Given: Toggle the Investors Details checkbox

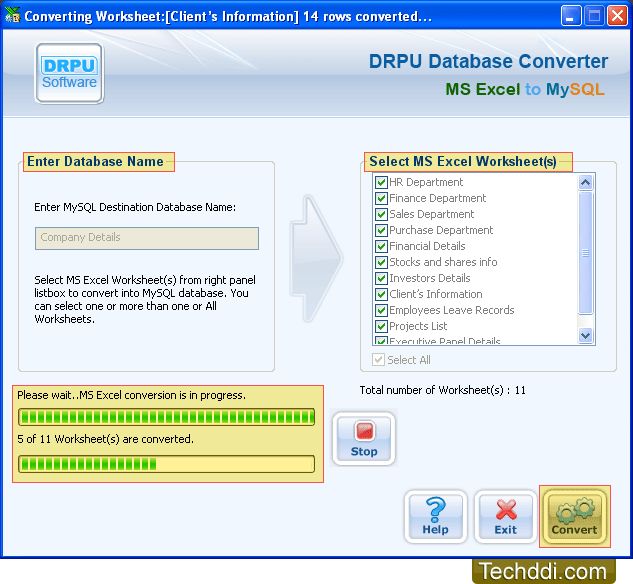Looking at the screenshot, I should pyautogui.click(x=381, y=278).
